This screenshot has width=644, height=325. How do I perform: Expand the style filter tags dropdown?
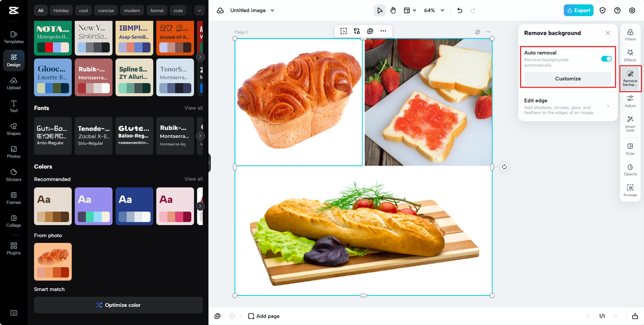pos(199,10)
